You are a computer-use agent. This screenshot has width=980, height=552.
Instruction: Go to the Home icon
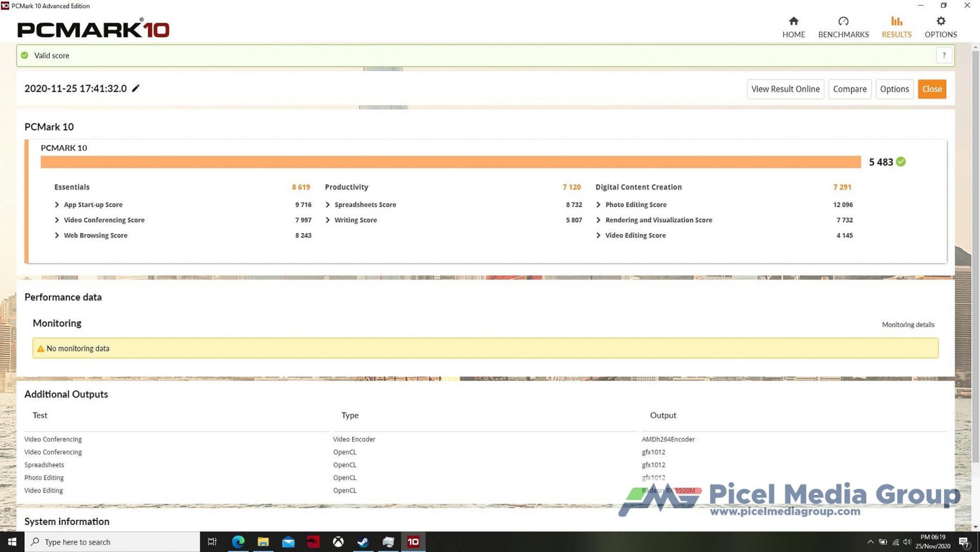click(793, 22)
